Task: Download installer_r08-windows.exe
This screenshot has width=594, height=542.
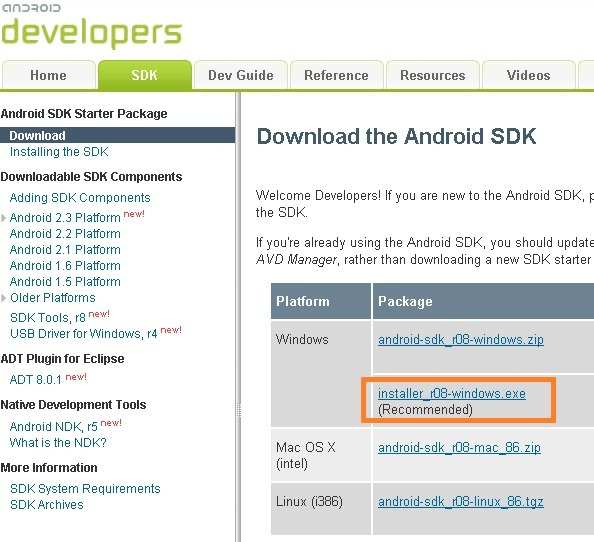Action: (452, 394)
